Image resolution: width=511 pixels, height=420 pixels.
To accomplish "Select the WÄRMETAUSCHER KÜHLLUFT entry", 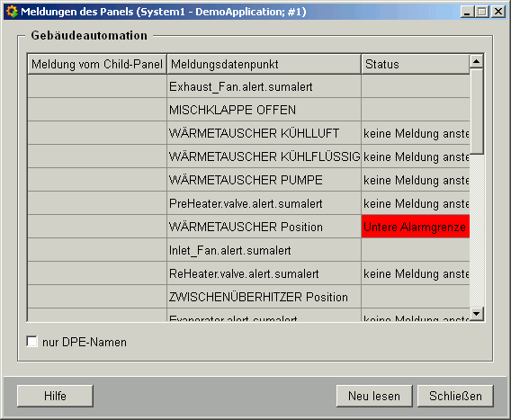I will pyautogui.click(x=255, y=133).
